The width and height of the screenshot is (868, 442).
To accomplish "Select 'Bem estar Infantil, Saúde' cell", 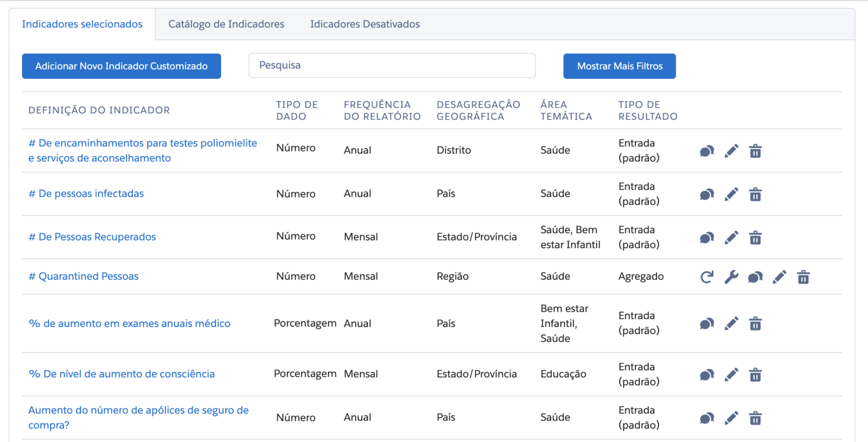I will pos(564,323).
